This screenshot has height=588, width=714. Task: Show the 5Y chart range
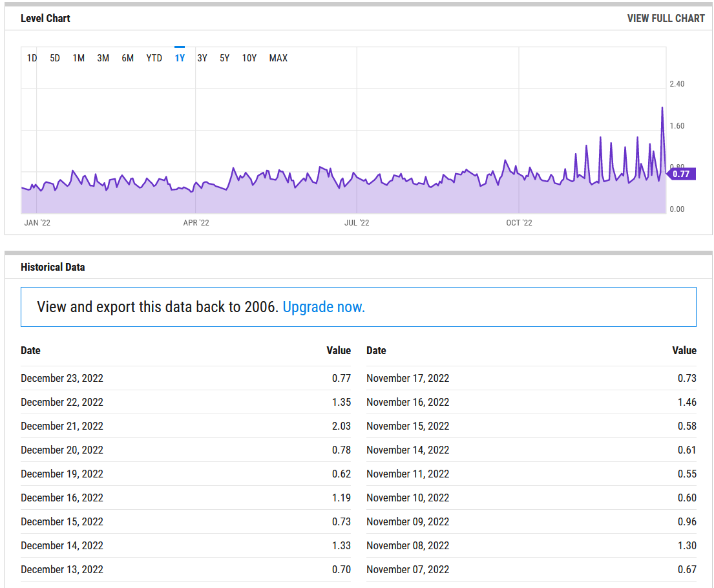(224, 58)
